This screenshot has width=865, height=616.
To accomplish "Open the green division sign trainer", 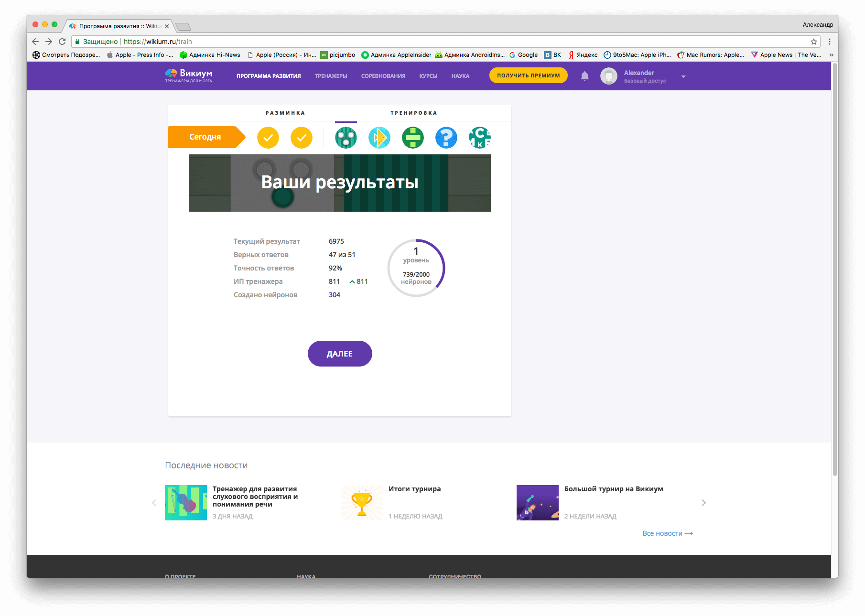I will click(x=412, y=138).
